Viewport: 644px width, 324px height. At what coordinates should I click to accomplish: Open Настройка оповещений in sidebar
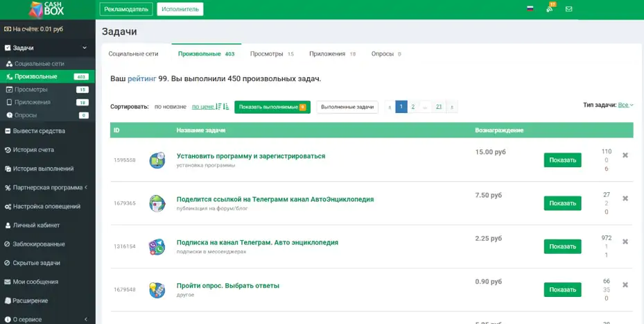click(x=48, y=207)
